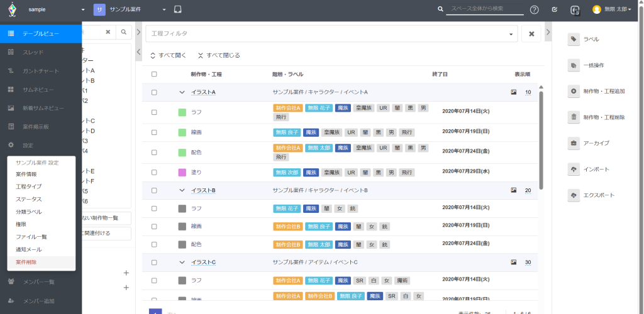Open メンバー一覧 in sidebar
Screen dimensions: 644x314
coord(41,281)
